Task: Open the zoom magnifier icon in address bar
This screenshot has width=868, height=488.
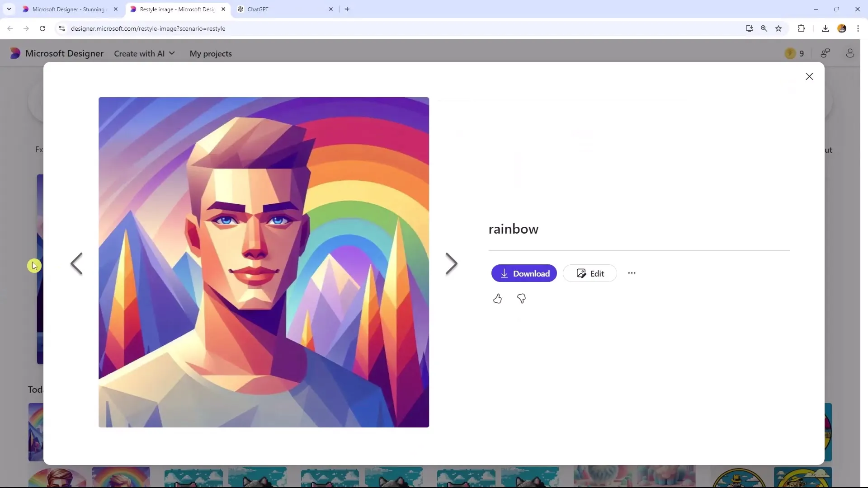Action: [x=764, y=28]
